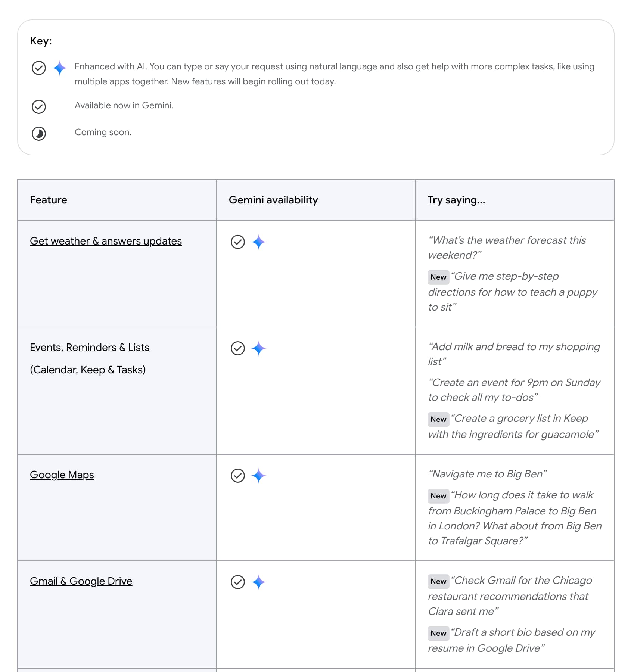This screenshot has height=672, width=631.
Task: Click the sparkle icon in Google Maps row
Action: 258,476
